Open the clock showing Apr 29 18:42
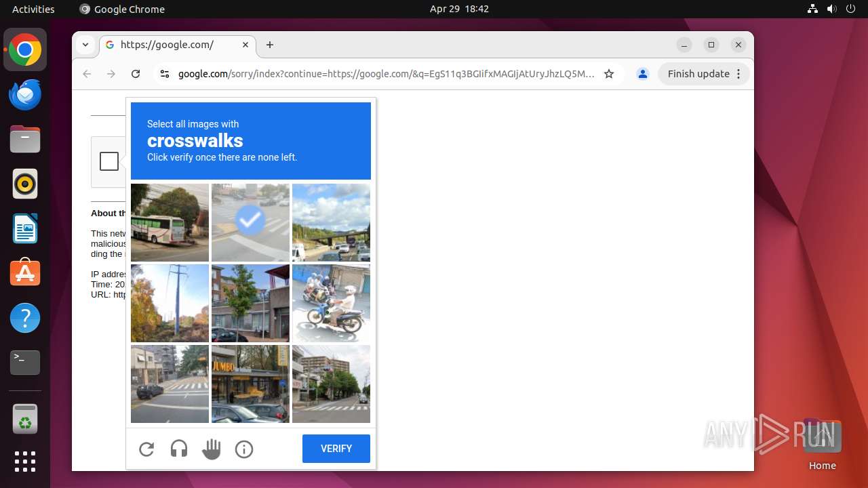The image size is (868, 488). point(459,9)
